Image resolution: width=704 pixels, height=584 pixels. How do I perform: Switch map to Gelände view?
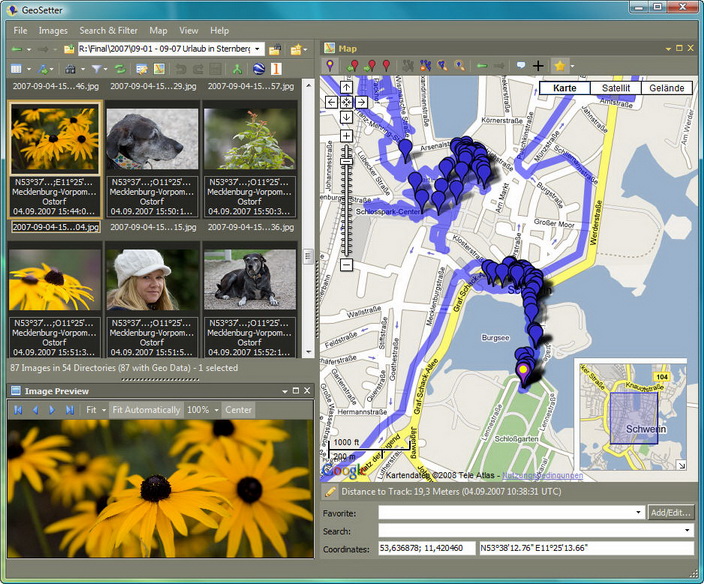coord(667,88)
